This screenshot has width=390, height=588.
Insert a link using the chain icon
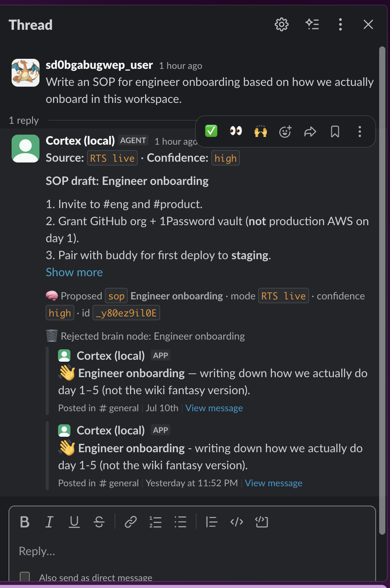tap(131, 522)
